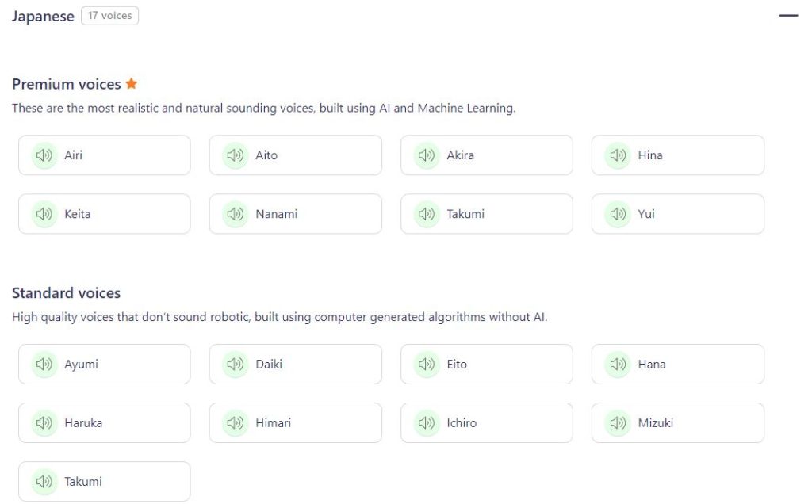The image size is (812, 504).
Task: Play the standard Takumi voice sample
Action: [44, 481]
